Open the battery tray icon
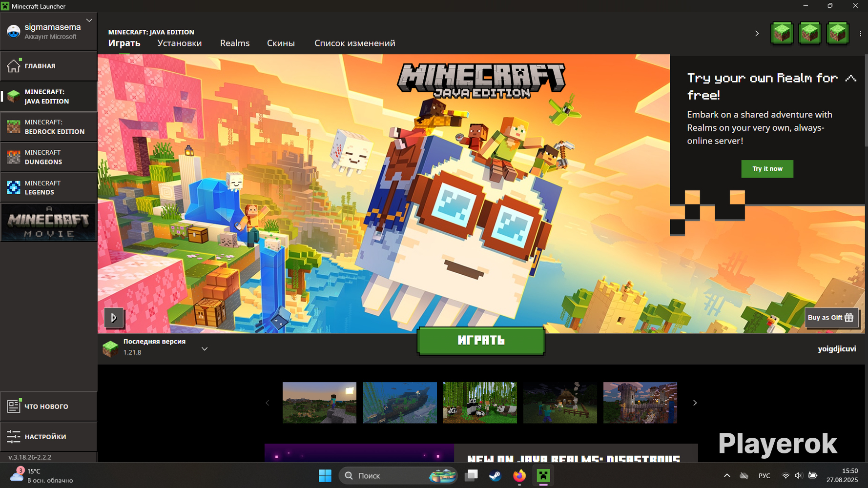The image size is (868, 488). 813,475
